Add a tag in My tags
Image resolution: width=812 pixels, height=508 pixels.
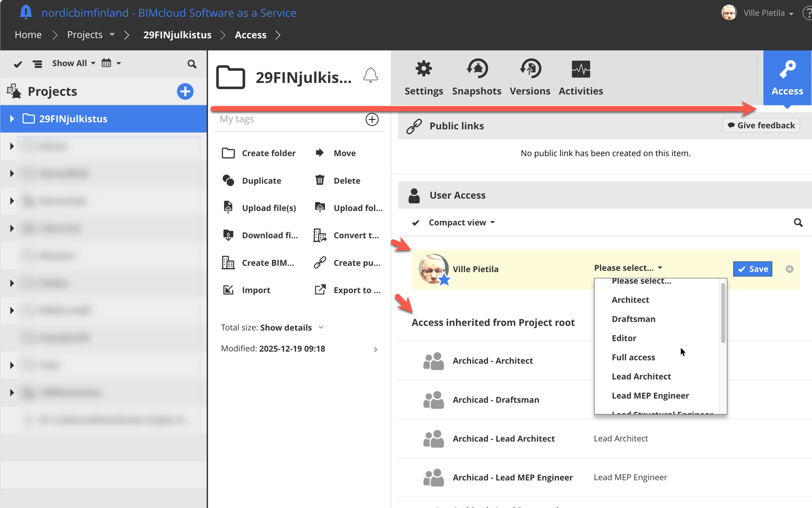(372, 119)
